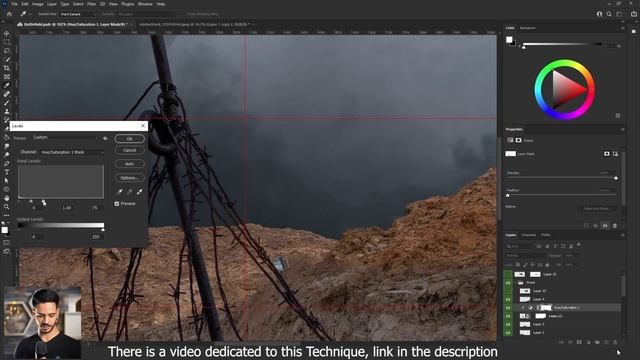The height and width of the screenshot is (360, 640).
Task: Select the Lasso tool
Action: [7, 51]
